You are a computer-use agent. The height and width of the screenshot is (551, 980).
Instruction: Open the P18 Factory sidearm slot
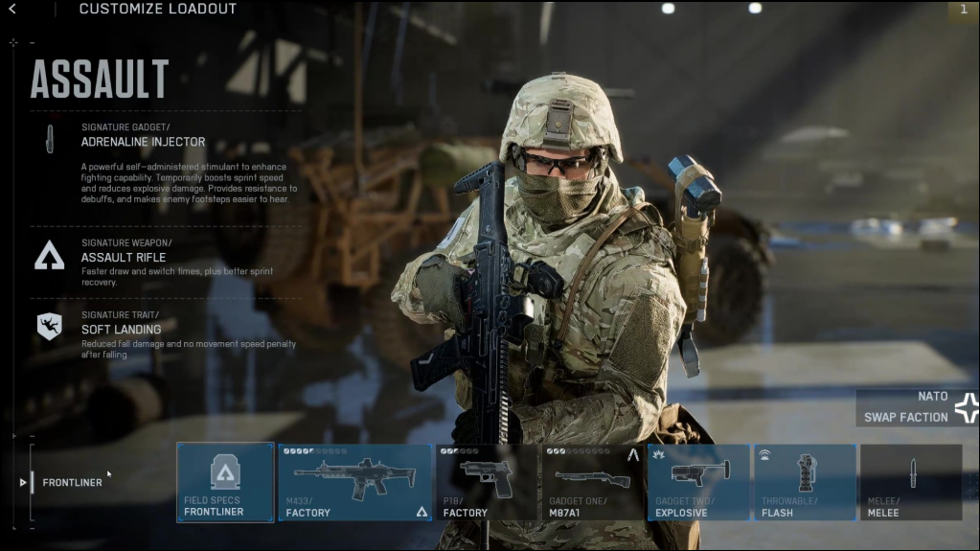click(487, 482)
